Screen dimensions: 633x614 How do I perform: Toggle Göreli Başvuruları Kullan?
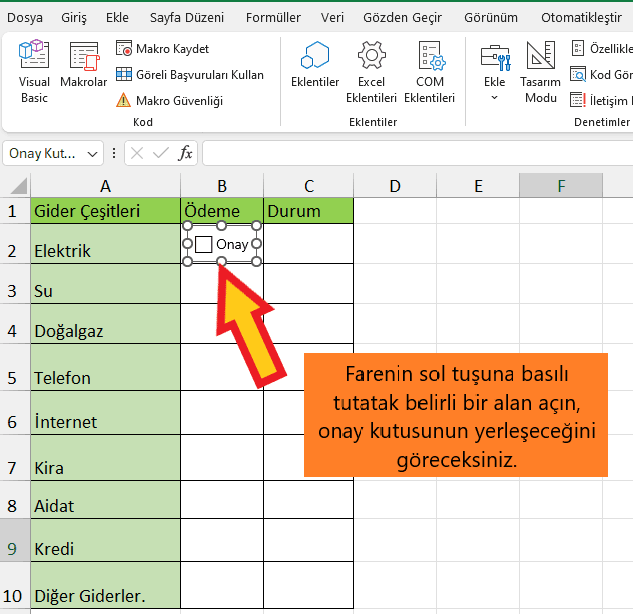tap(189, 74)
